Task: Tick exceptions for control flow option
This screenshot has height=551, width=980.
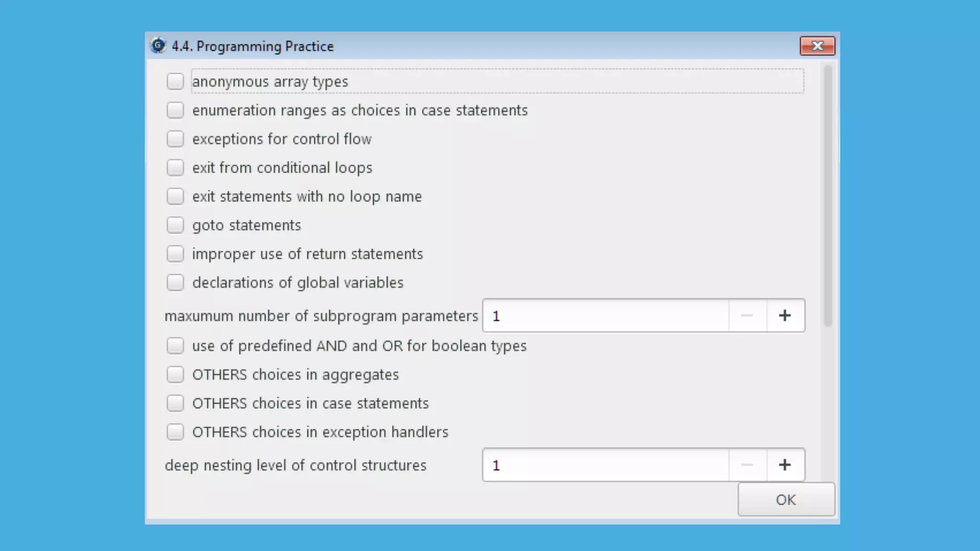Action: pyautogui.click(x=175, y=139)
